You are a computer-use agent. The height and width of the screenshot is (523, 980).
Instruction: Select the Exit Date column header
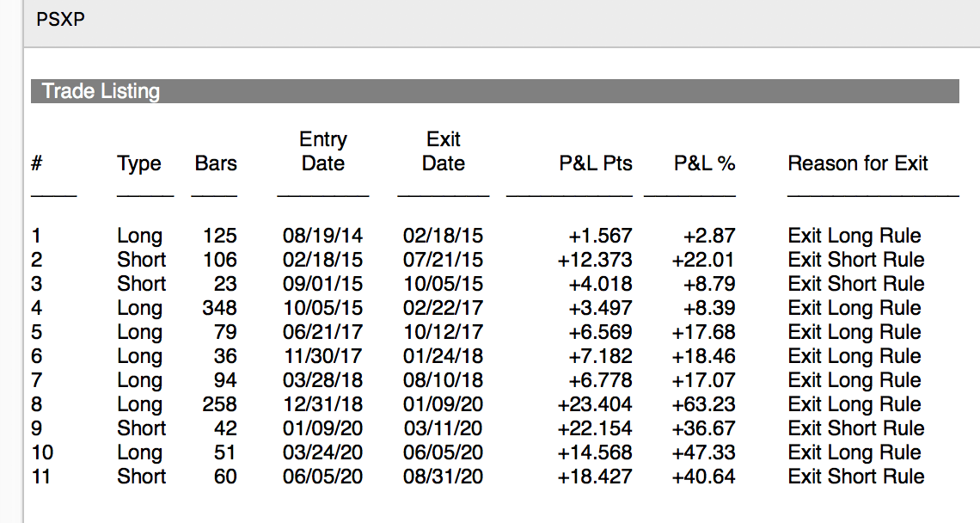pos(444,151)
